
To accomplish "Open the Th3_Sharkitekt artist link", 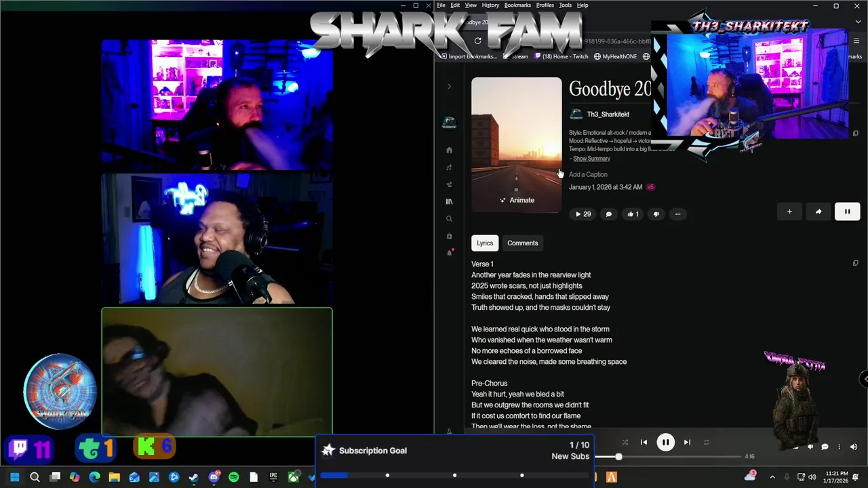I will point(608,115).
